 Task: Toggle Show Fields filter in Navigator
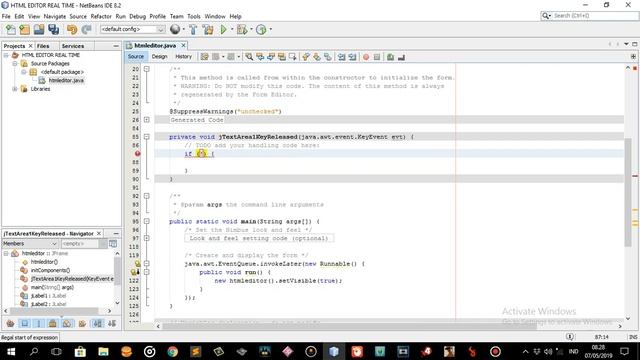[x=24, y=324]
